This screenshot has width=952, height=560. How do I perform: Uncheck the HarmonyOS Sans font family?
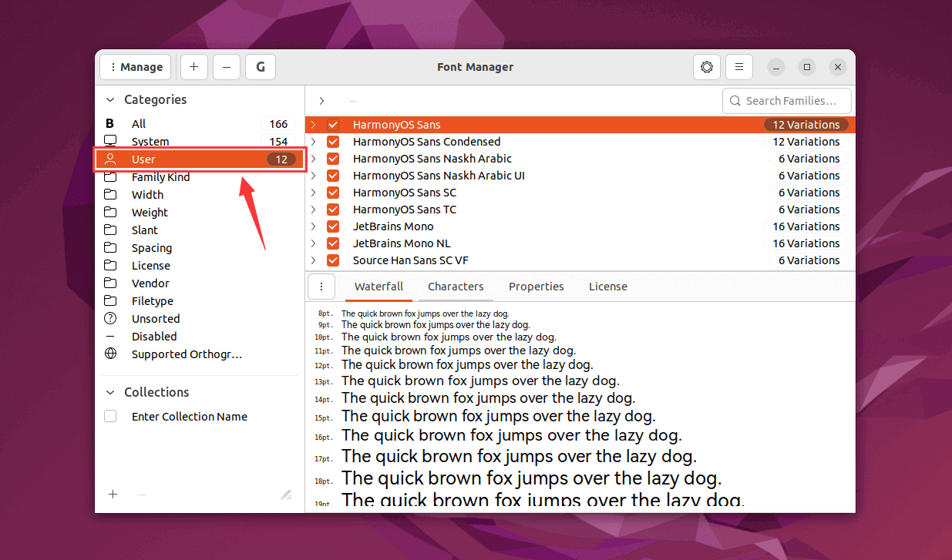click(333, 125)
